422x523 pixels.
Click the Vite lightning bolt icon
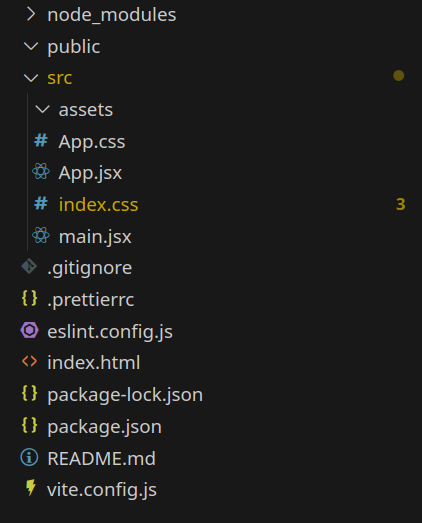[31, 488]
